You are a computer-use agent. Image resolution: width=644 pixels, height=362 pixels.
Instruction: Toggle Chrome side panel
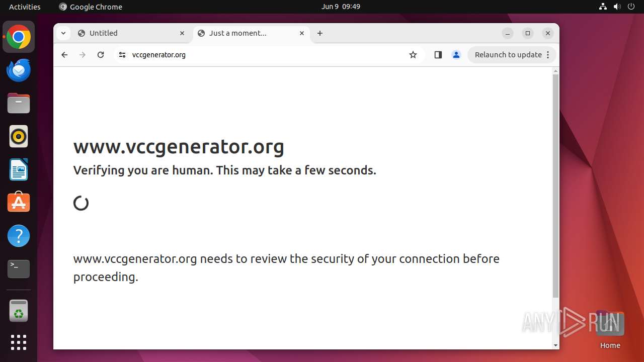tap(438, 55)
